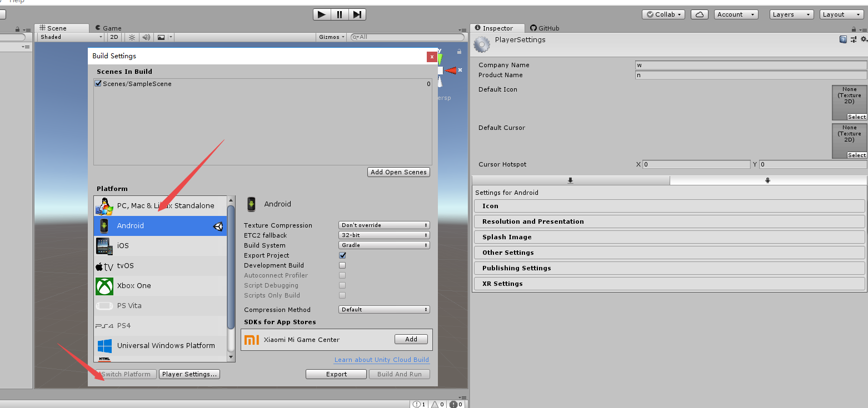Select the iOS platform
Screen dimensions: 868x408
coord(160,246)
